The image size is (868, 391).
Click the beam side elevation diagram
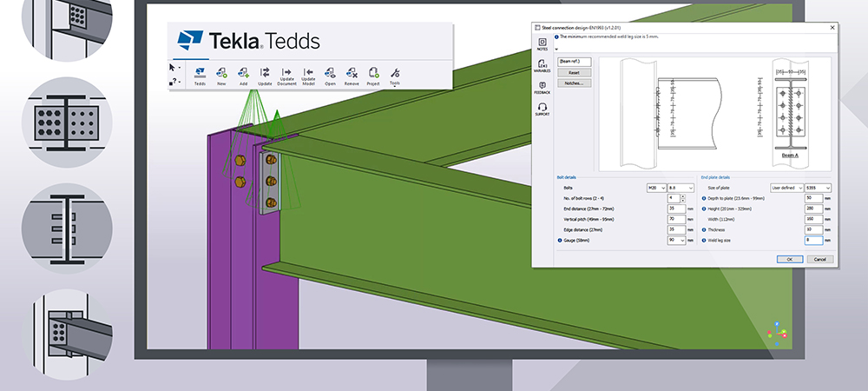click(x=671, y=114)
